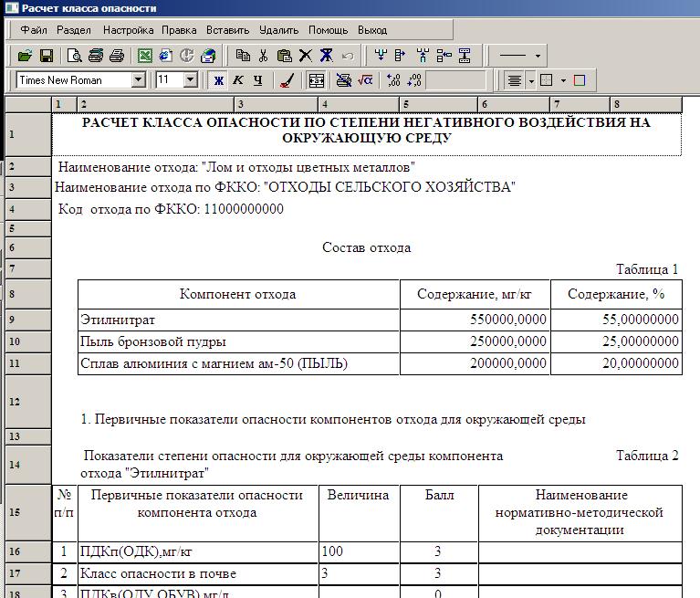
Task: Open the Настройка menu
Action: (x=129, y=30)
